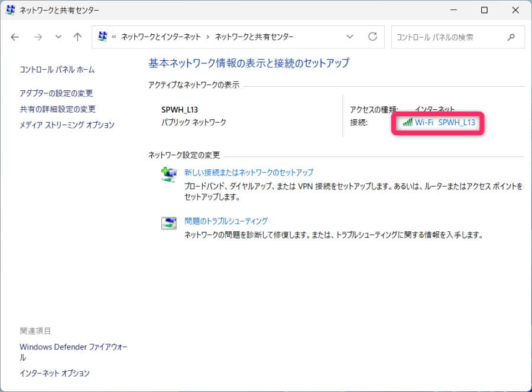Open 共有の詳細設定の変更

(x=57, y=109)
